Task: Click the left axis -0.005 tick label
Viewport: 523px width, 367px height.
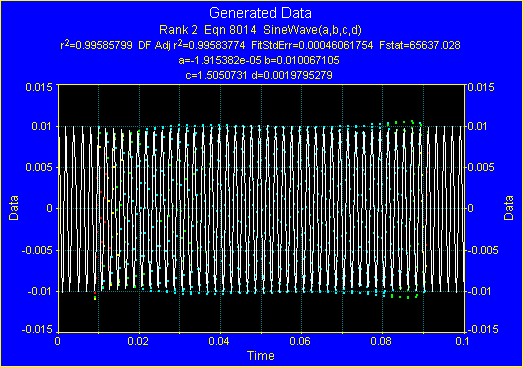Action: coord(37,250)
